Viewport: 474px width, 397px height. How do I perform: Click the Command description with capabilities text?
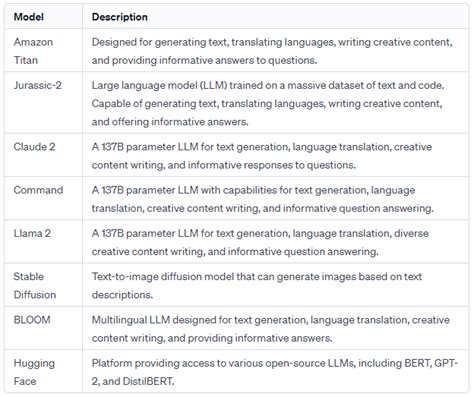click(263, 199)
